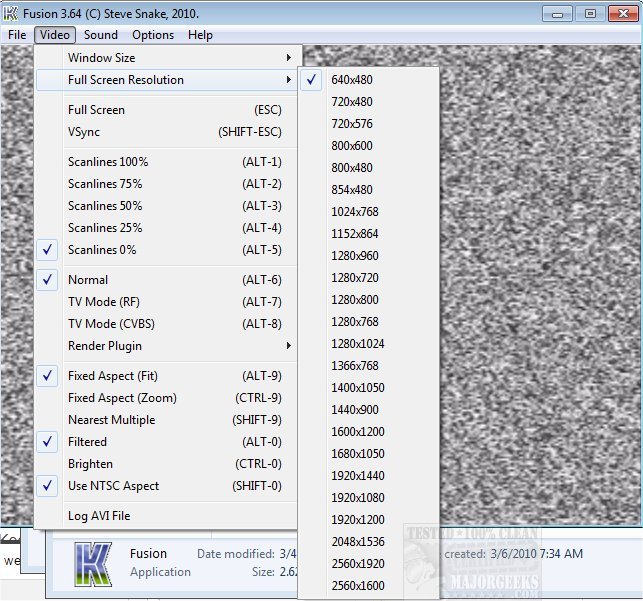The image size is (643, 601).
Task: Select 2560x1600 resolution
Action: pyautogui.click(x=369, y=586)
